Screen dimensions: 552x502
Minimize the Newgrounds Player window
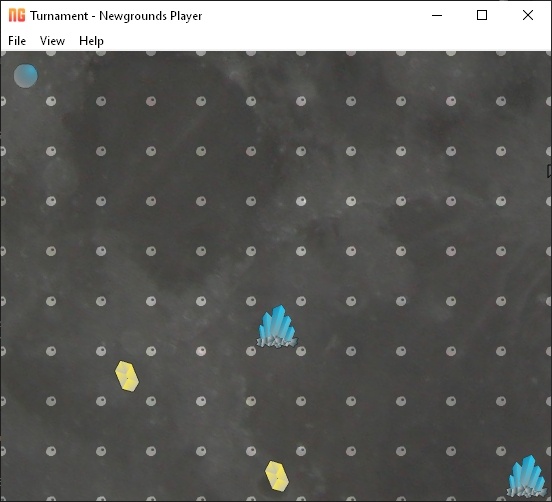[437, 15]
